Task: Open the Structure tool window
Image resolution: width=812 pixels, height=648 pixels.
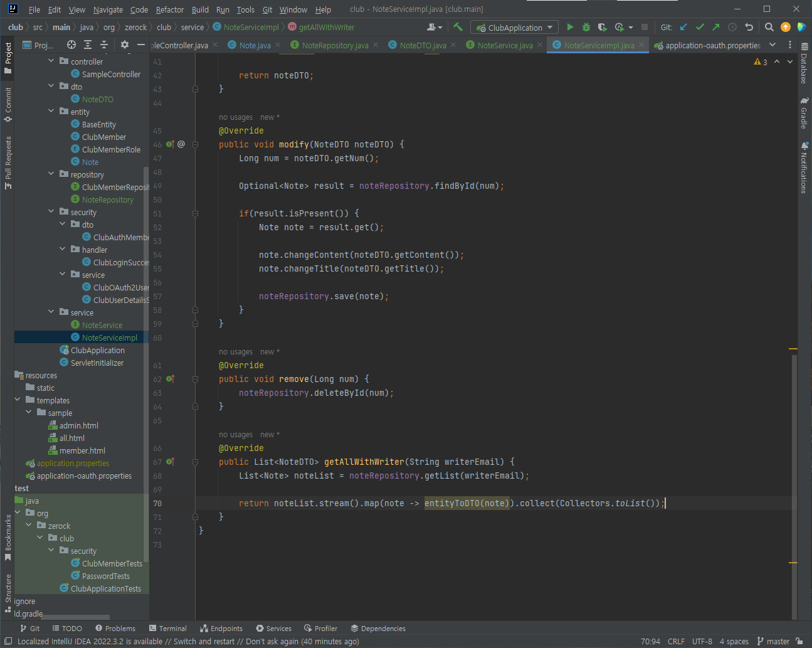Action: (8, 593)
